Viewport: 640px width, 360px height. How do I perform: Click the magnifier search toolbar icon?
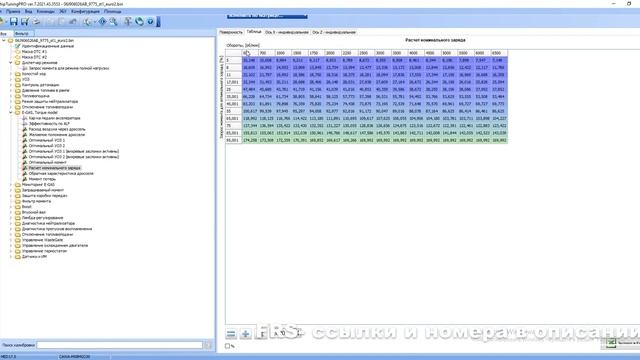tap(113, 21)
